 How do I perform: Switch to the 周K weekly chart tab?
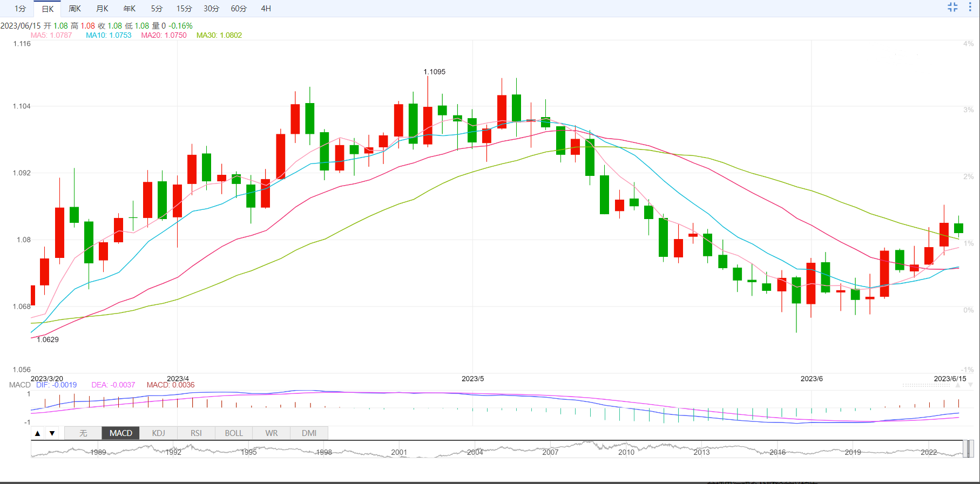click(75, 9)
